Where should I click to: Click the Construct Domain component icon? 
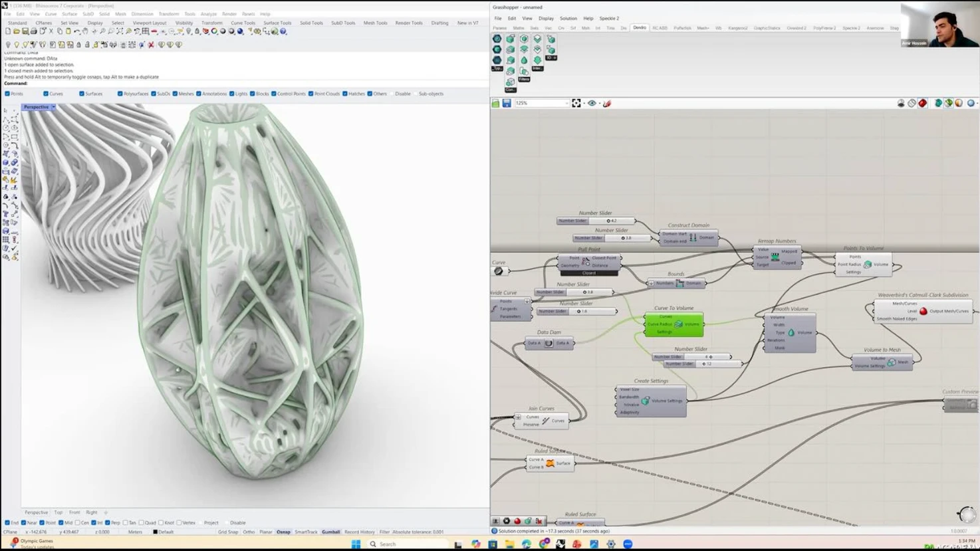[693, 237]
